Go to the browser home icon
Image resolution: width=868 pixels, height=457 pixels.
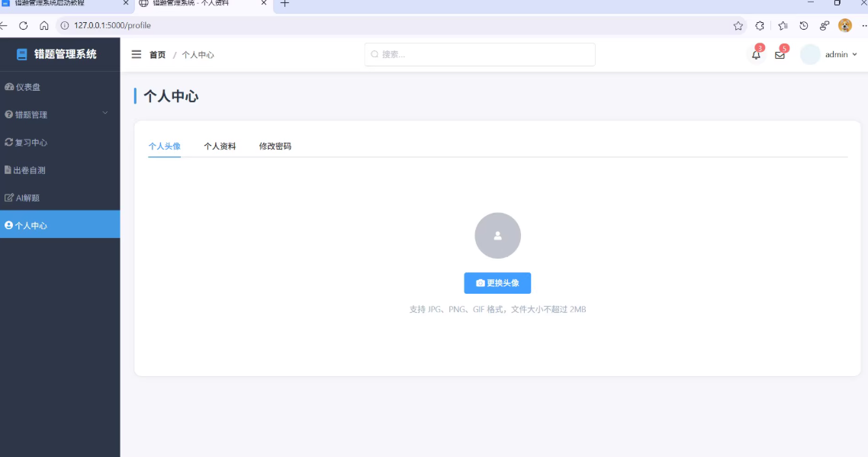point(43,25)
